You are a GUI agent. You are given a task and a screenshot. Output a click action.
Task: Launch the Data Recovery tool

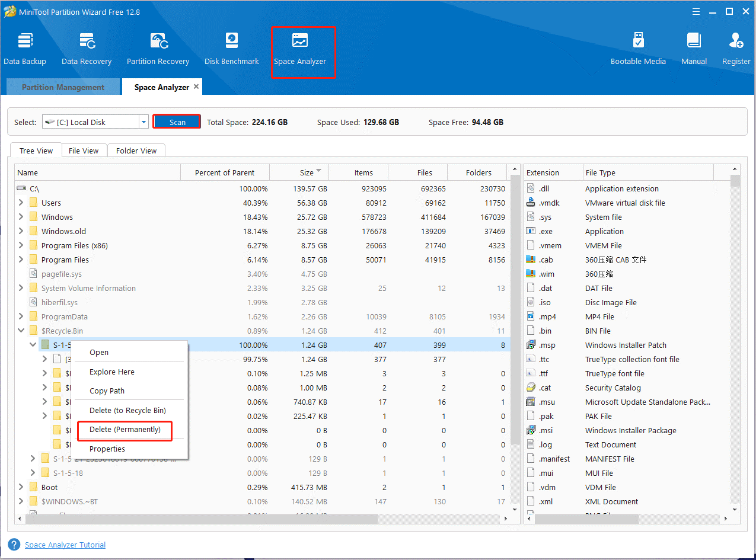[87, 49]
